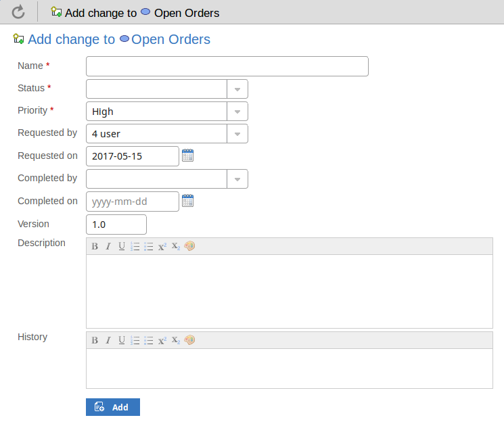
Task: Click the Open Orders heading link
Action: (170, 40)
